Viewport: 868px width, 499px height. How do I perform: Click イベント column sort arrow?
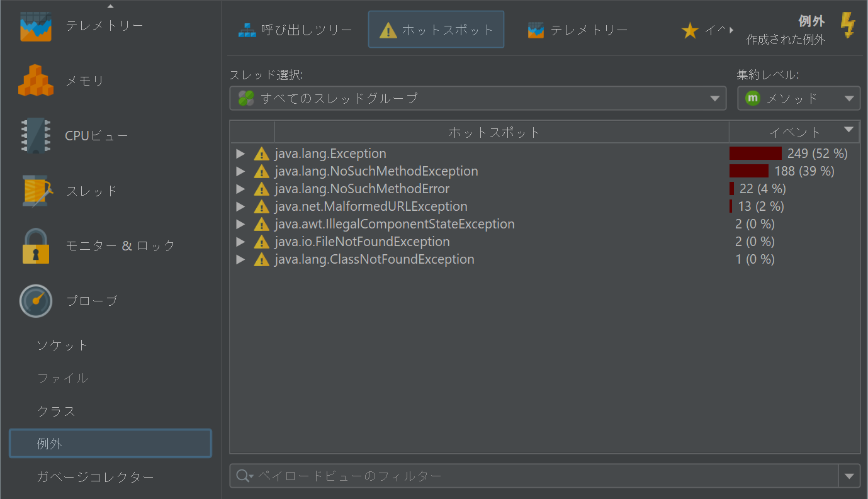pos(849,130)
